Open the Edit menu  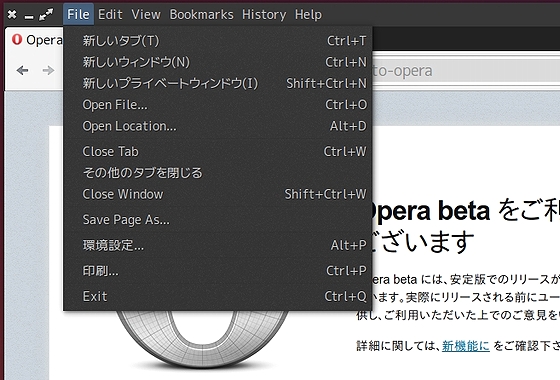pyautogui.click(x=110, y=14)
